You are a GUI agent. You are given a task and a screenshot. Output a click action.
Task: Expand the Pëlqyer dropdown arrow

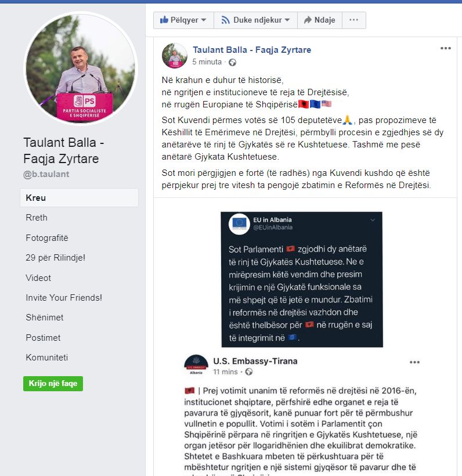[204, 20]
